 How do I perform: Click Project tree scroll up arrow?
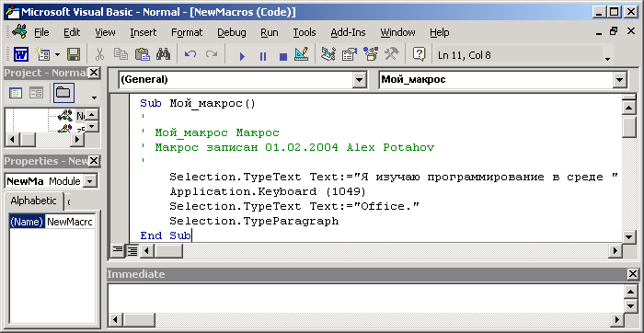[92, 115]
